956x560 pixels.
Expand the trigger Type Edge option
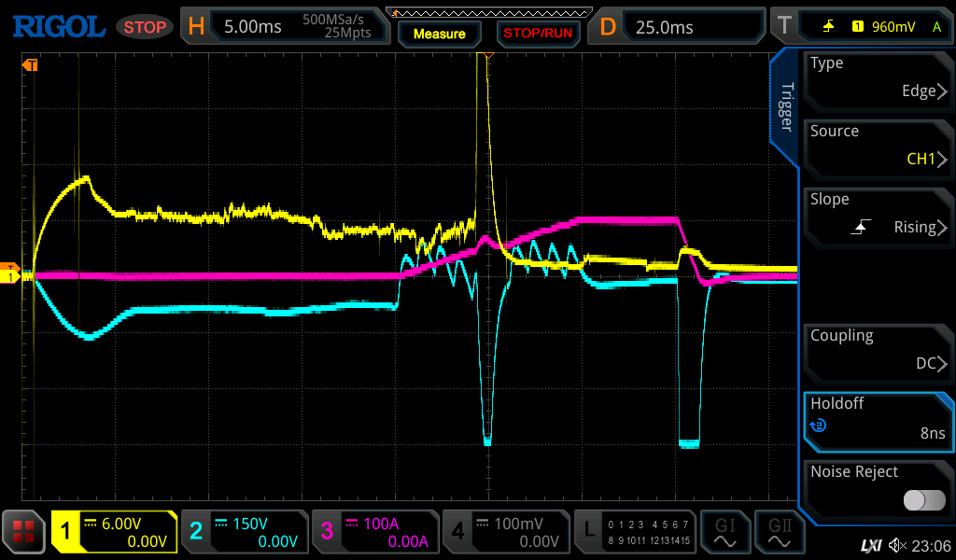point(878,77)
